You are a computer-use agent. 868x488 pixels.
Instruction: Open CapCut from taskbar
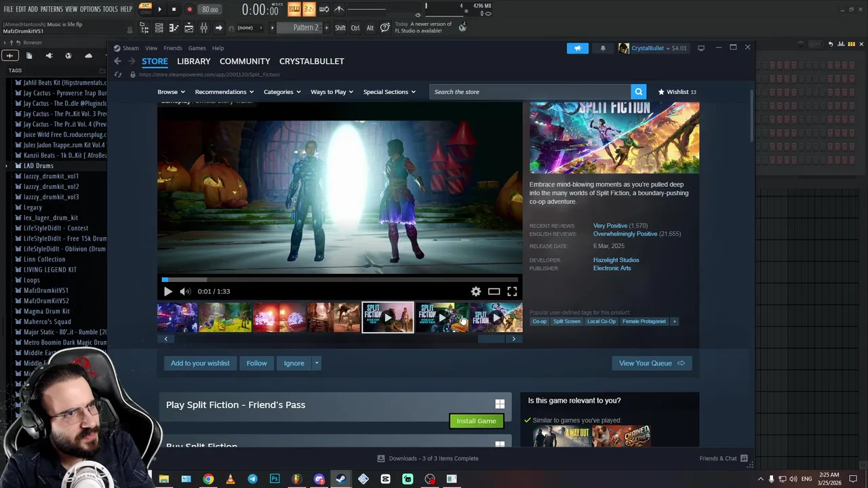386,479
